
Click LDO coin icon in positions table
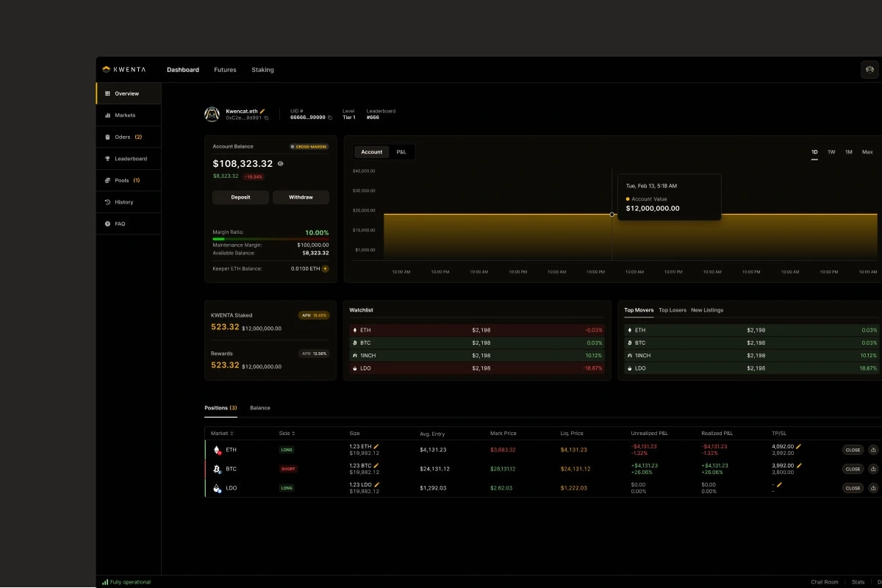tap(217, 488)
